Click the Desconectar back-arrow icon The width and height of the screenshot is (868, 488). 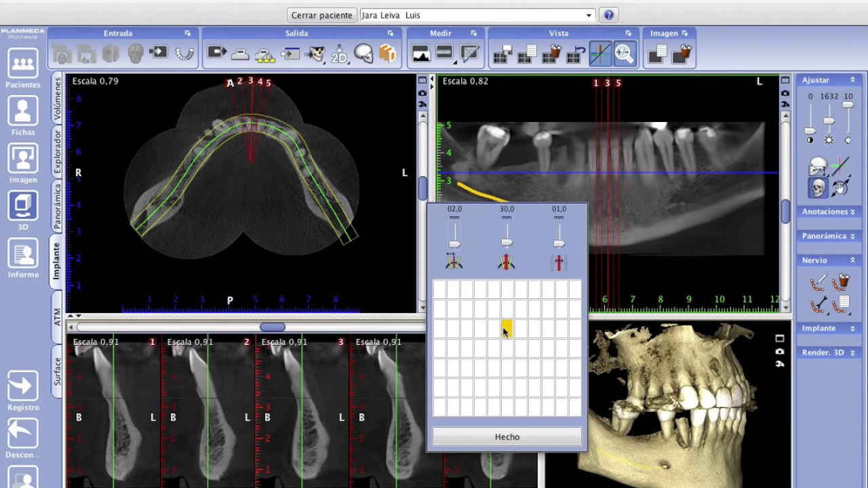[22, 434]
